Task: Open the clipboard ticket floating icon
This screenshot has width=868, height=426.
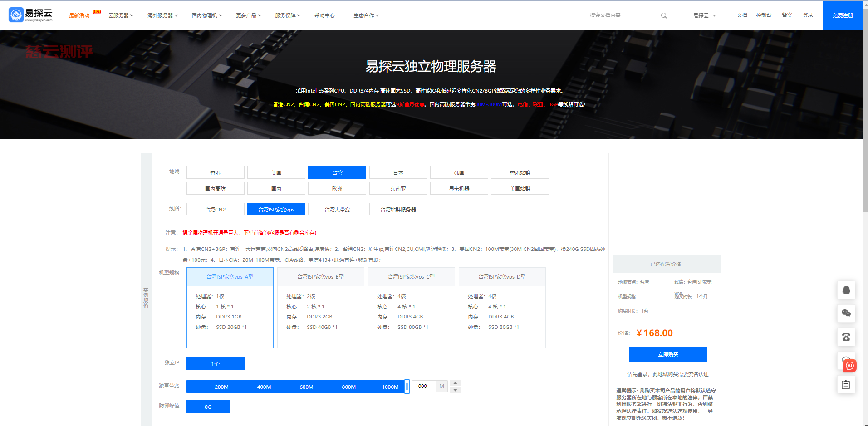Action: point(846,385)
